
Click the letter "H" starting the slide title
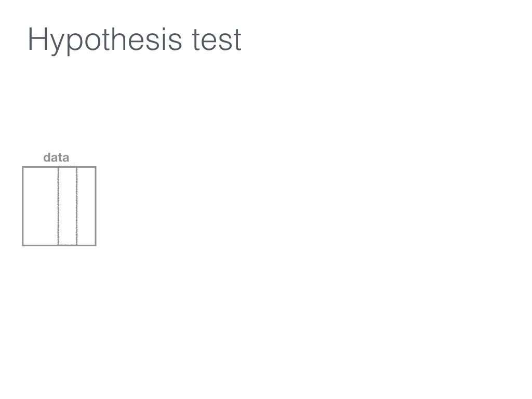pos(37,39)
